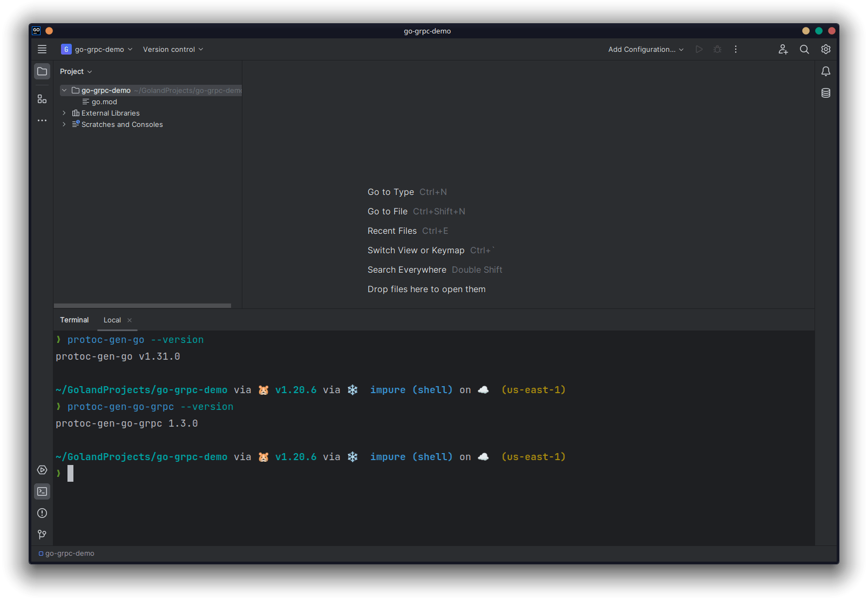This screenshot has width=868, height=600.
Task: Open the Notifications bell
Action: click(x=826, y=71)
